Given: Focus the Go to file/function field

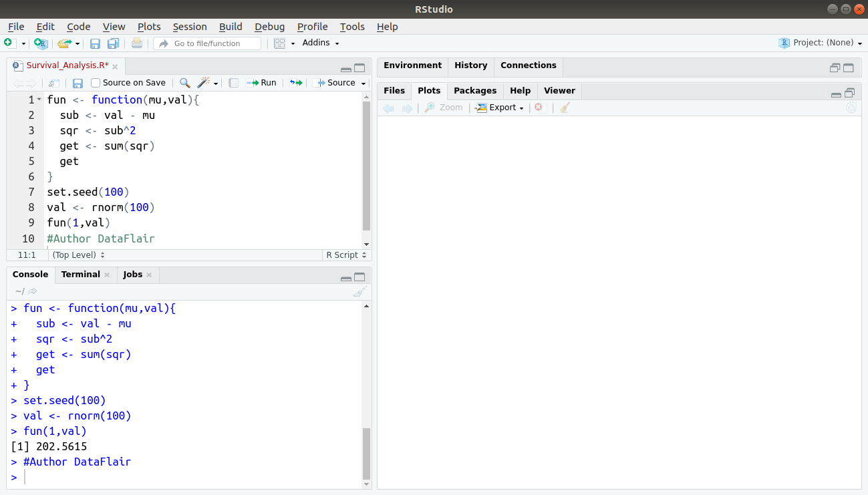Looking at the screenshot, I should tap(207, 43).
